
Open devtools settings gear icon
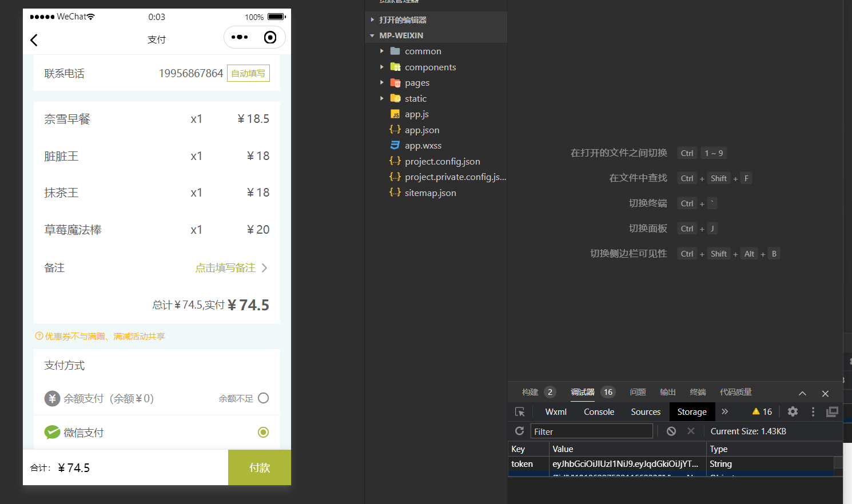[793, 411]
